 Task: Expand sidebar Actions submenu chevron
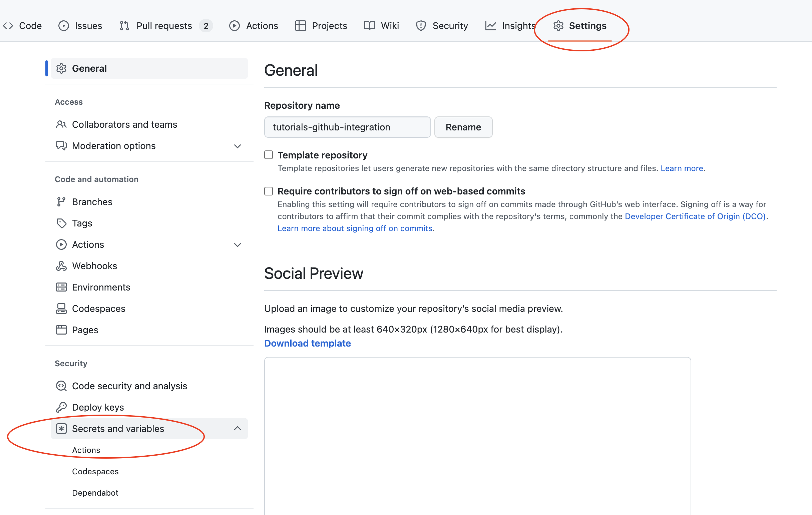tap(238, 245)
